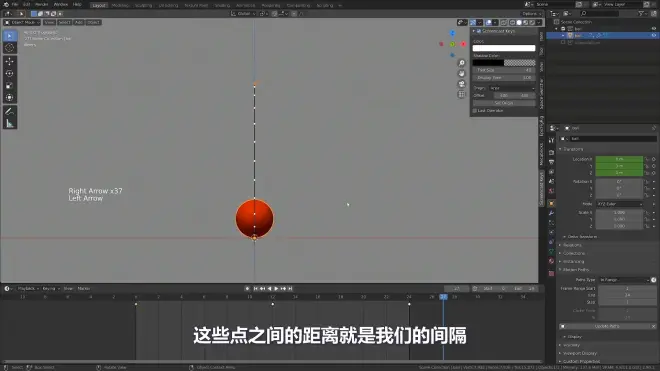This screenshot has width=660, height=371.
Task: Pick the Measure tool in the toolbar
Action: (9, 123)
